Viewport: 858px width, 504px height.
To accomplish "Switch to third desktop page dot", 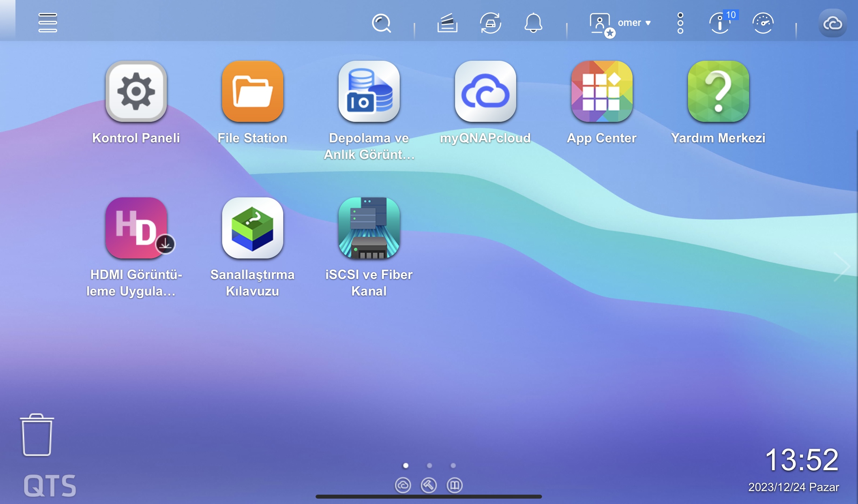I will tap(453, 466).
